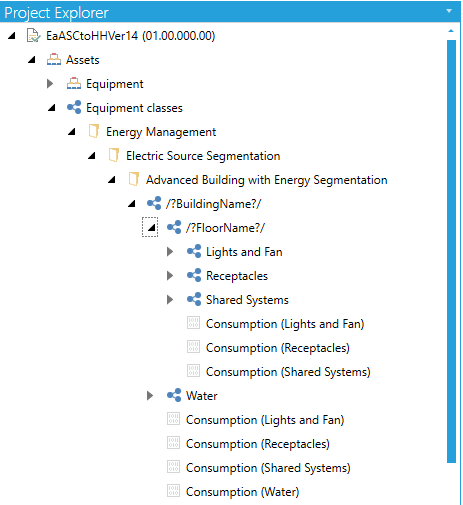Click the Water class icon
The height and width of the screenshot is (505, 463).
[174, 395]
